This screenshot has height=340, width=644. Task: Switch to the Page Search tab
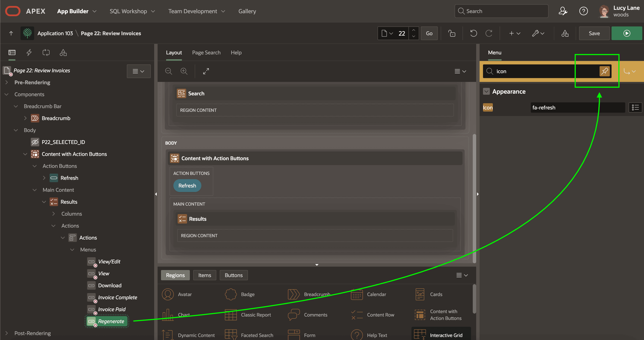[x=206, y=52]
